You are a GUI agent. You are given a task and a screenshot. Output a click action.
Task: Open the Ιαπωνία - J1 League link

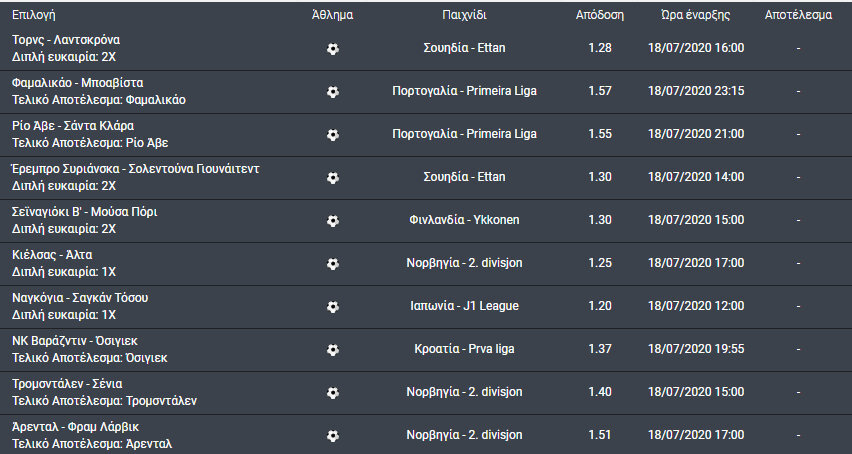tap(464, 306)
